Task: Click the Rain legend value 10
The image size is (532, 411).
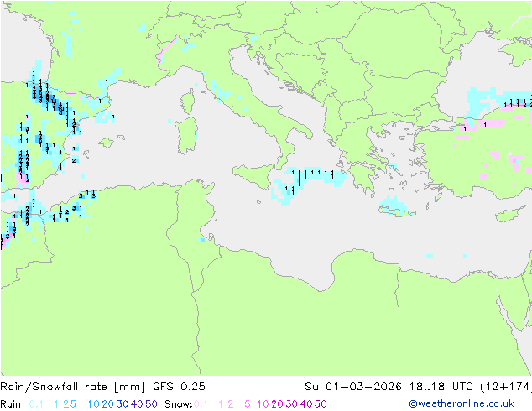Action: pyautogui.click(x=94, y=404)
